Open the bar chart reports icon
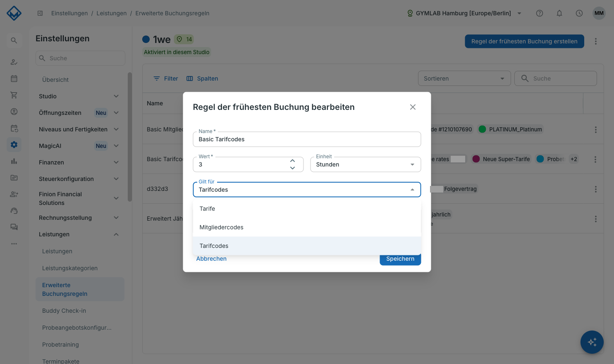This screenshot has height=364, width=614. (14, 161)
